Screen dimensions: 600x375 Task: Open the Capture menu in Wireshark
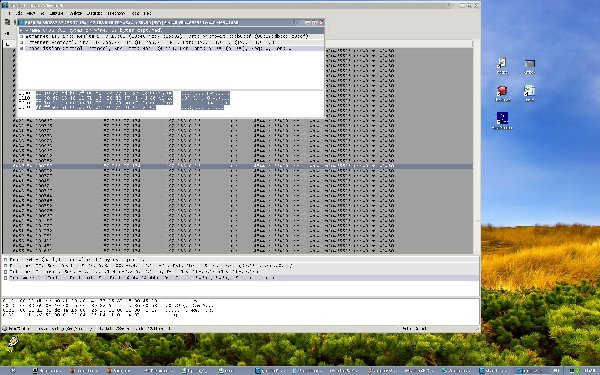pyautogui.click(x=56, y=13)
